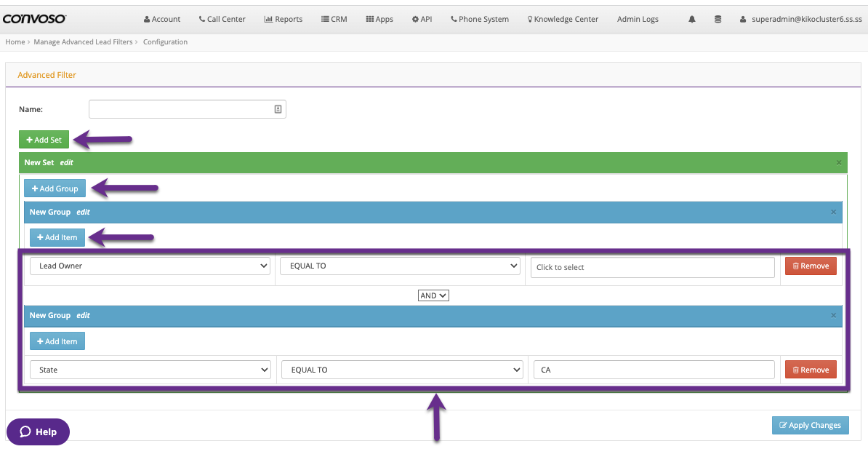Click the 'Click to select' value field
This screenshot has height=449, width=868.
point(652,267)
